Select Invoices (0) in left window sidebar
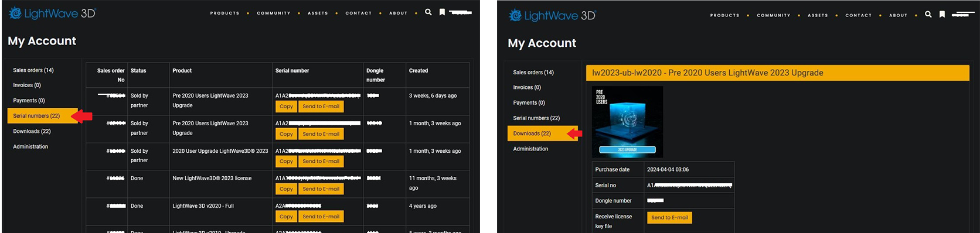Viewport: 980px width, 233px height. (27, 85)
